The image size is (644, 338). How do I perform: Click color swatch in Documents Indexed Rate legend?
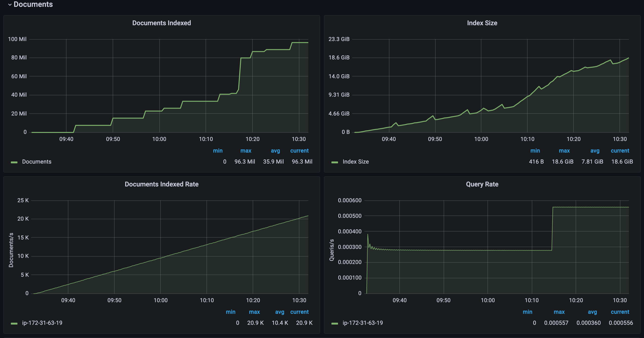(14, 323)
